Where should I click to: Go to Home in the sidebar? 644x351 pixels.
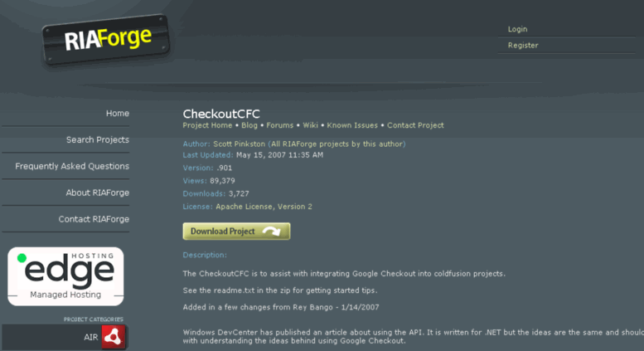(118, 114)
